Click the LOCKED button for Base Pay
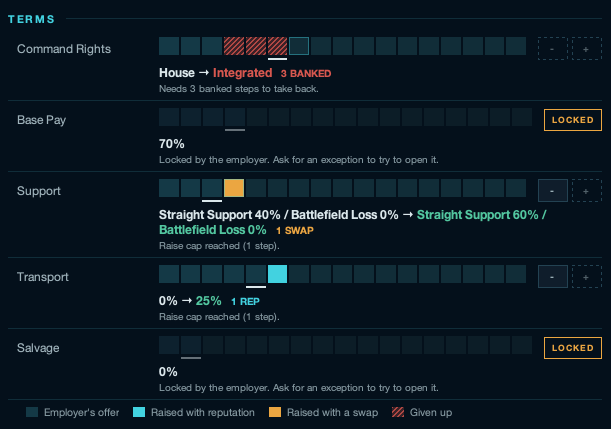Screen dimensions: 611x429 tap(573, 120)
